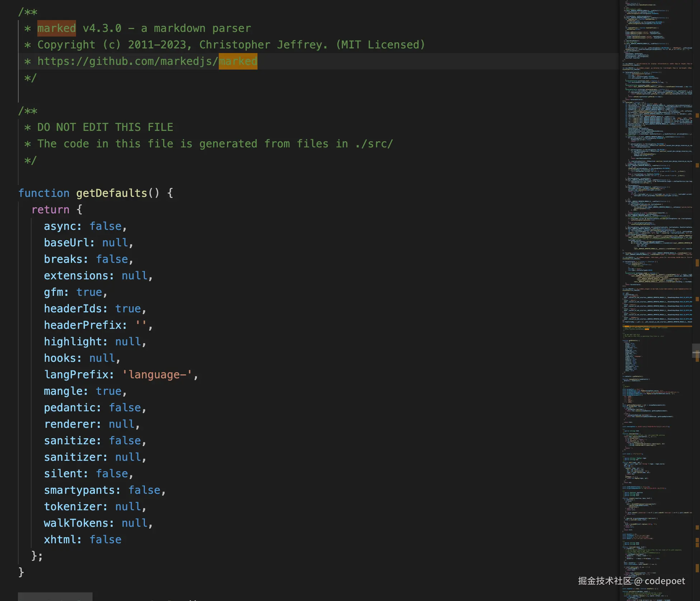Click the getDefaults function name

(112, 193)
